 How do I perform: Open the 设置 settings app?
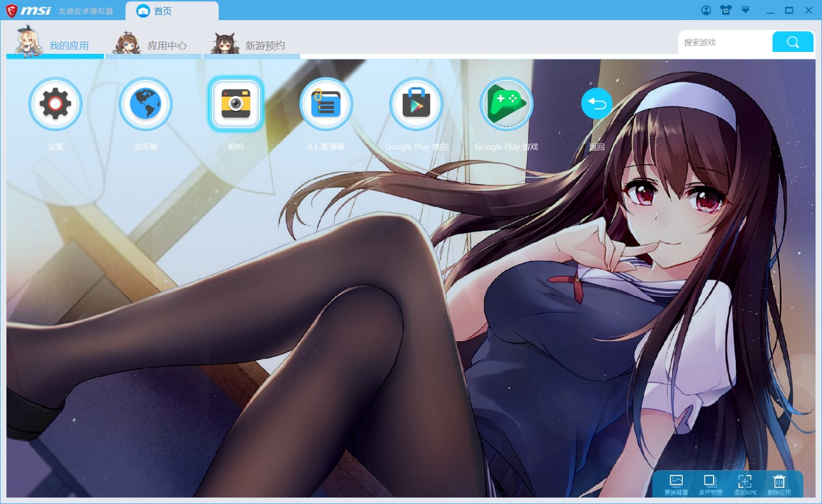[55, 104]
